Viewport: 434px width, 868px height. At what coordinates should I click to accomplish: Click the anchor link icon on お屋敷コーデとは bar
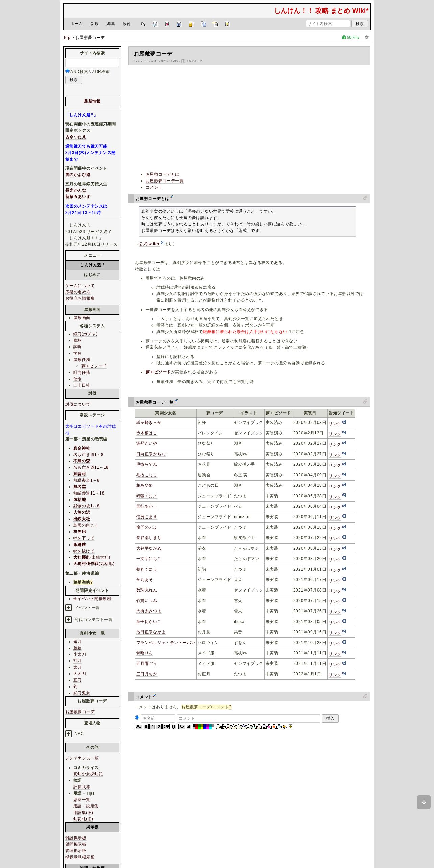tap(365, 198)
